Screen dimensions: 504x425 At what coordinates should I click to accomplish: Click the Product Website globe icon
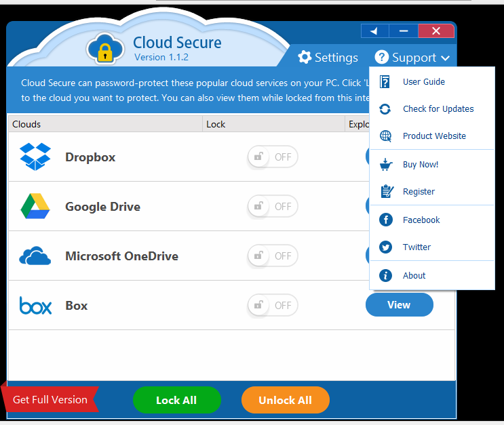point(385,136)
